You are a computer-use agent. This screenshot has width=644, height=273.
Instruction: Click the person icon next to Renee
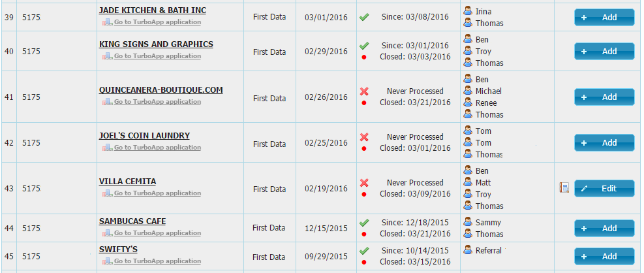467,103
